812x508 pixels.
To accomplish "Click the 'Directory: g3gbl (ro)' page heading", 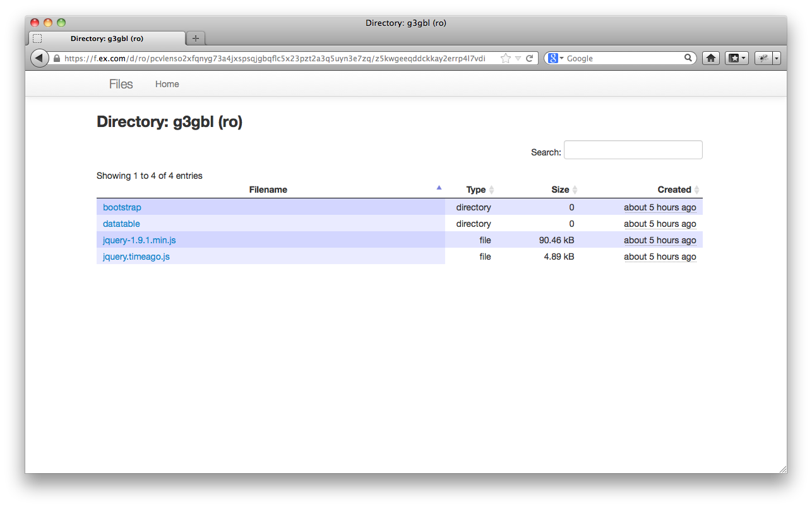I will [169, 122].
